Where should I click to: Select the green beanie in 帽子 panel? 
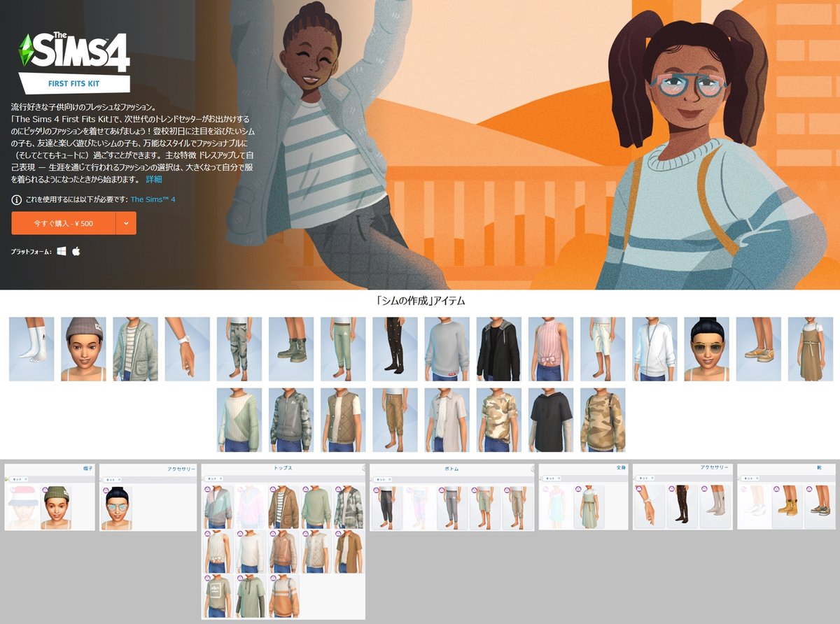[x=57, y=506]
